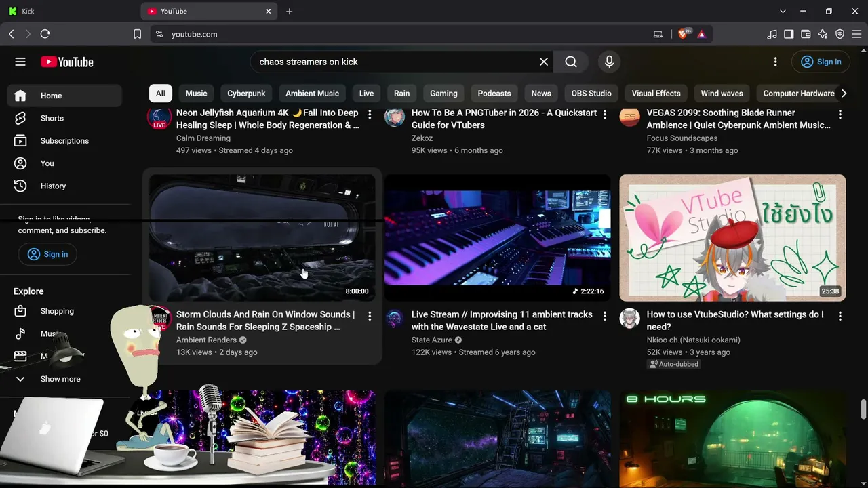Open the tab search dropdown

[x=783, y=12]
